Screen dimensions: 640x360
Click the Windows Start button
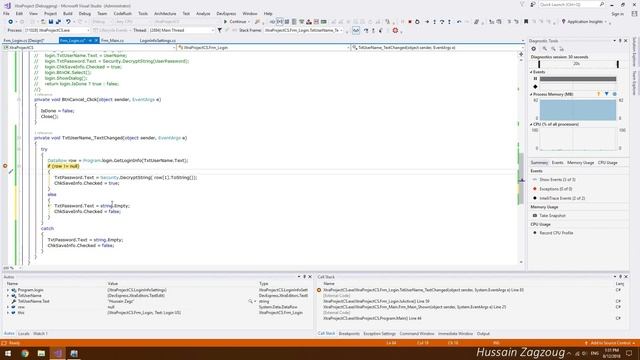click(x=8, y=353)
